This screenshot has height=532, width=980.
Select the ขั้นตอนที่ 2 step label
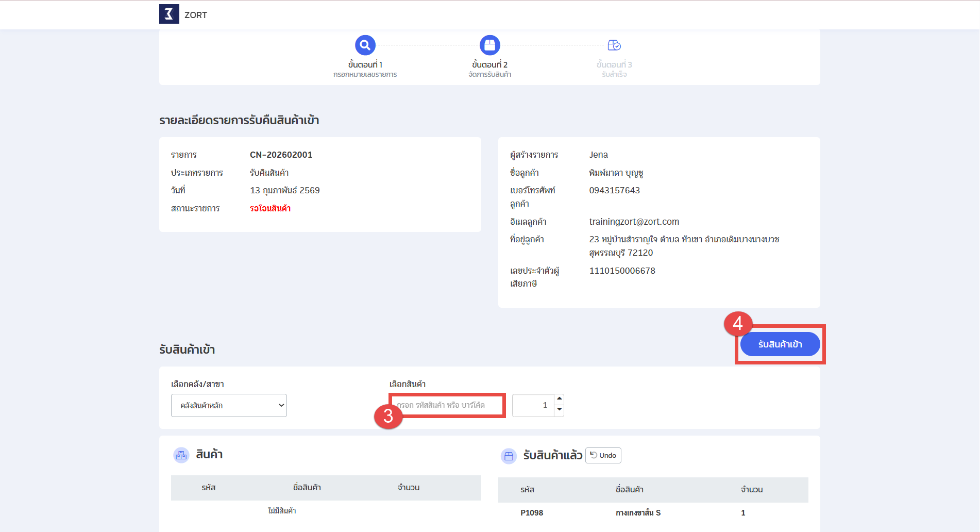[x=489, y=64]
